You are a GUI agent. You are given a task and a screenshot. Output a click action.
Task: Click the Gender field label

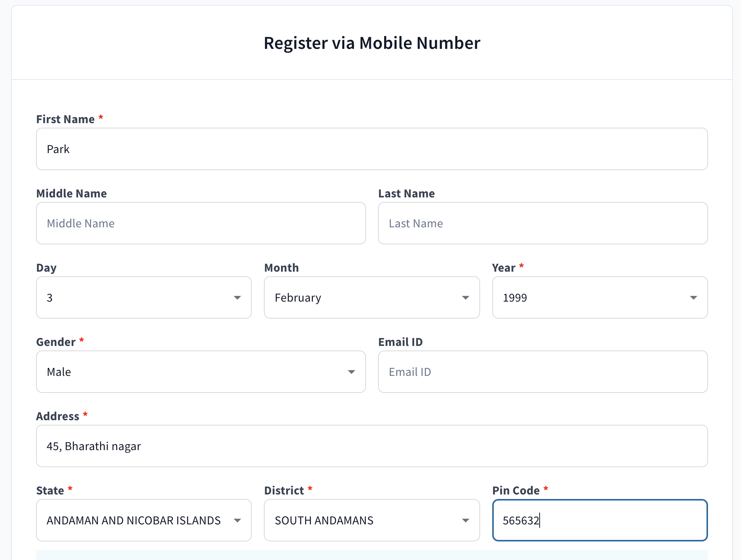pos(56,342)
